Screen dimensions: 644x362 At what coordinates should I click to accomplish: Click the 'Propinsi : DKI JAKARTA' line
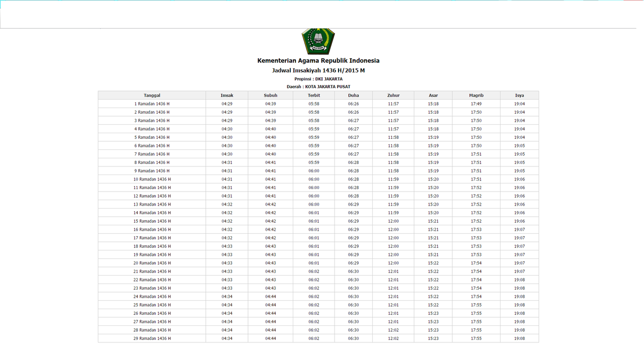(x=318, y=79)
